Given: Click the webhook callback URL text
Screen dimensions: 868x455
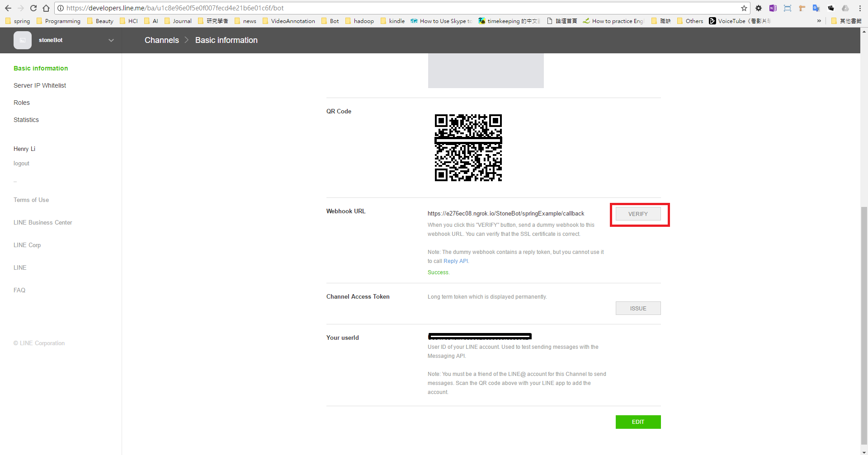Looking at the screenshot, I should click(506, 214).
